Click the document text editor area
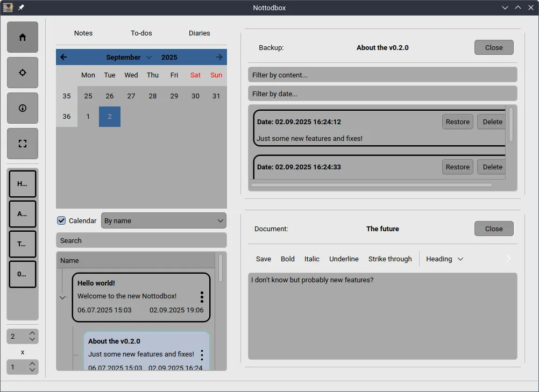The width and height of the screenshot is (539, 392). (x=382, y=316)
